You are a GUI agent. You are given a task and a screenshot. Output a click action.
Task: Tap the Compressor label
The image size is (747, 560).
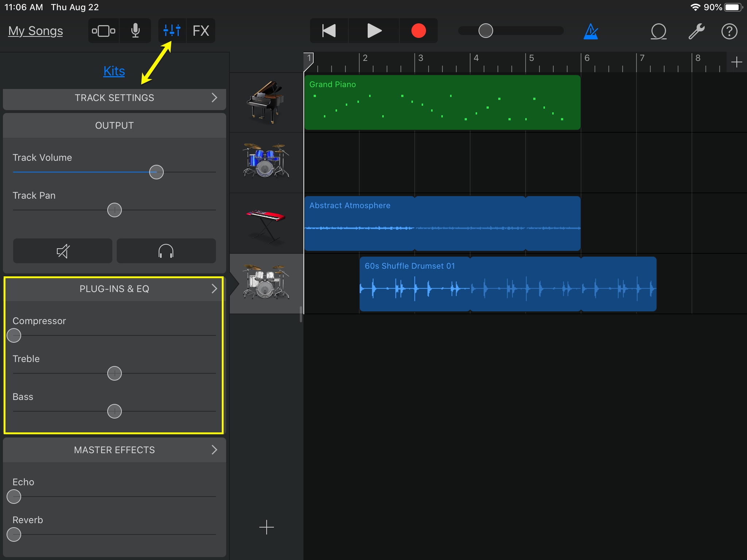pyautogui.click(x=39, y=321)
